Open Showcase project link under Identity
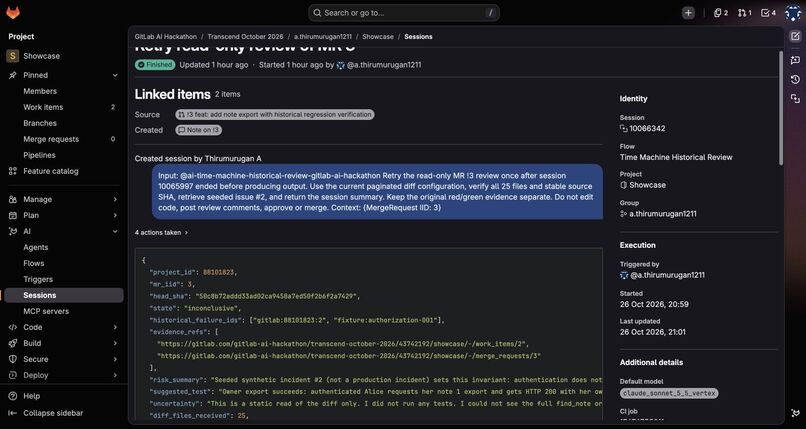The height and width of the screenshot is (429, 806). pyautogui.click(x=648, y=185)
